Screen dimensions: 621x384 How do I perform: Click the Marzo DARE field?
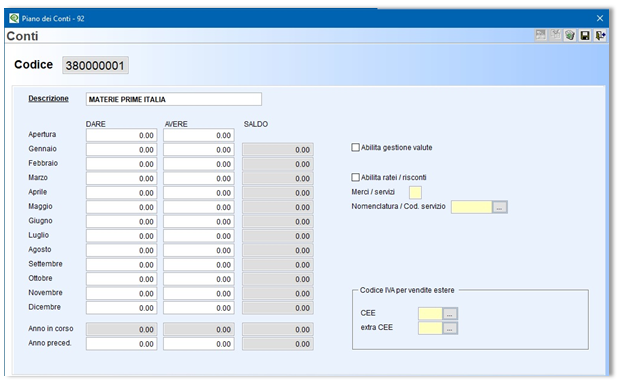coord(121,179)
